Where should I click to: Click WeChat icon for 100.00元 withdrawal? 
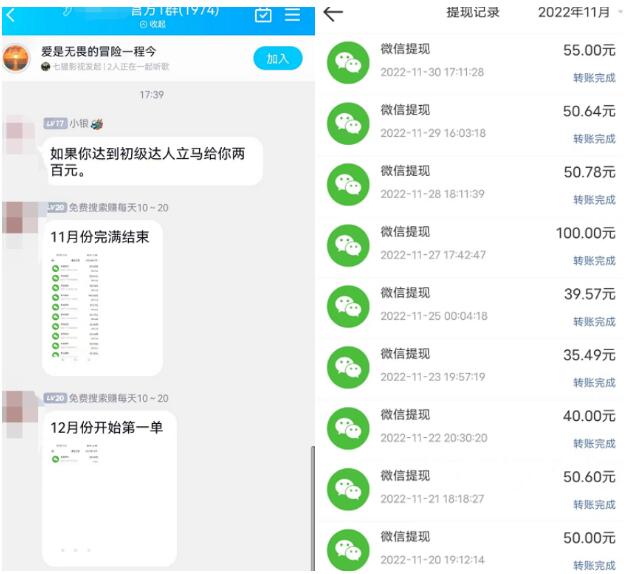coord(348,245)
